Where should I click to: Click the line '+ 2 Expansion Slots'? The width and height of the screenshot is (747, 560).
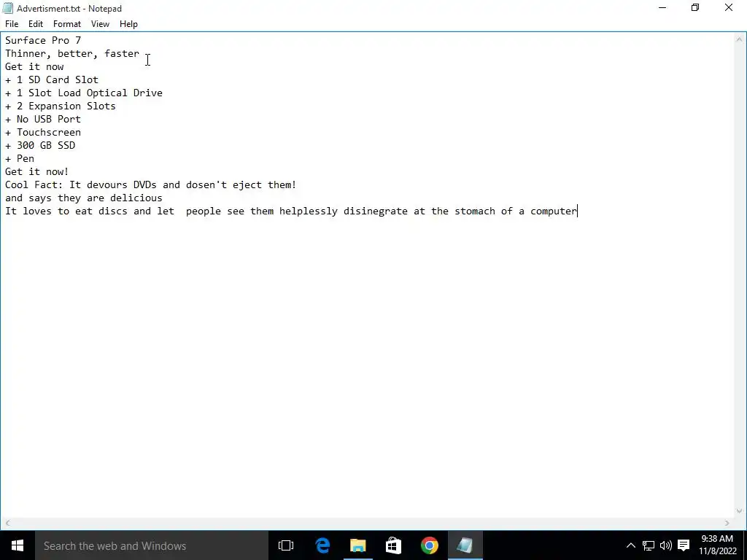coord(60,106)
